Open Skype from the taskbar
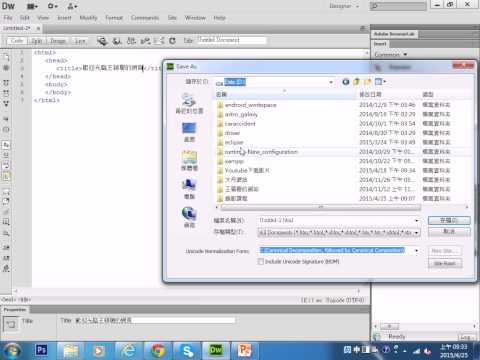 pyautogui.click(x=187, y=350)
